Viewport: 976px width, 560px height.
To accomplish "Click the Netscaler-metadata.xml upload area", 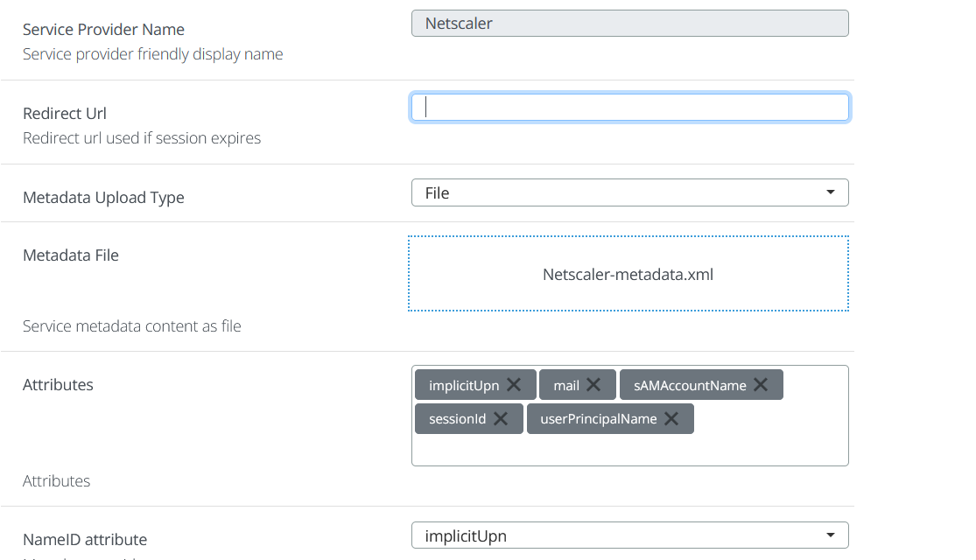I will point(628,273).
